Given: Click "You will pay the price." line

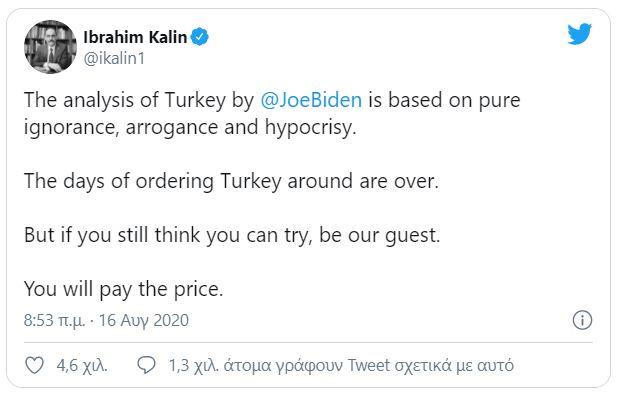Looking at the screenshot, I should (124, 289).
